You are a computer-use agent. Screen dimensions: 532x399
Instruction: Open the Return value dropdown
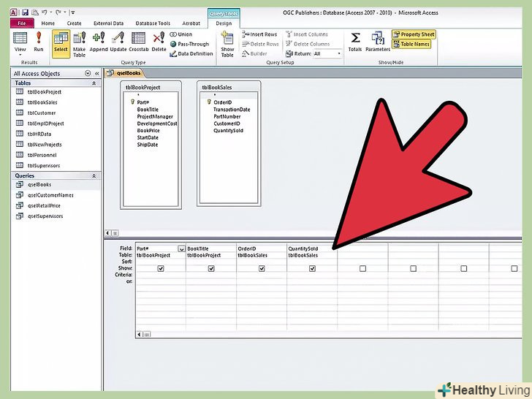pos(338,53)
